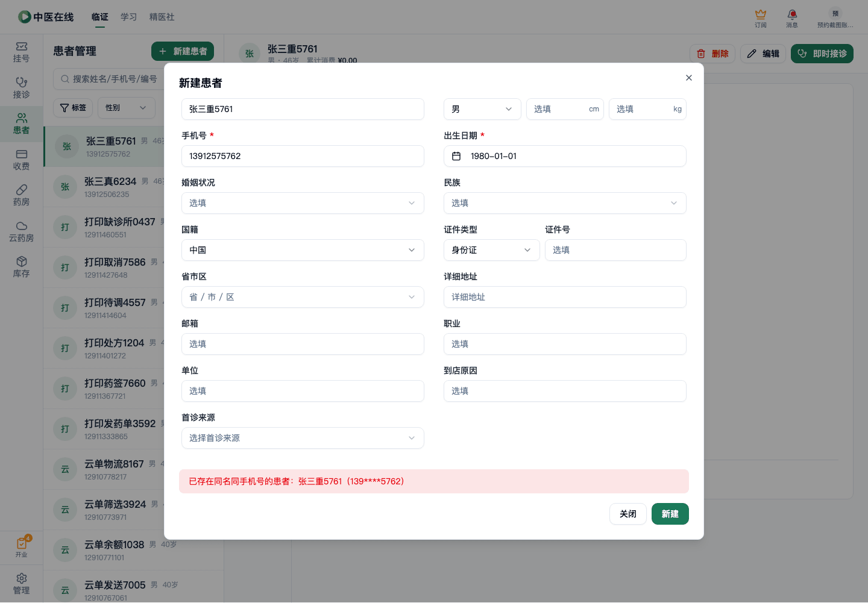Screen dimensions: 868x603
Task: Click the height cm input field
Action: point(565,109)
